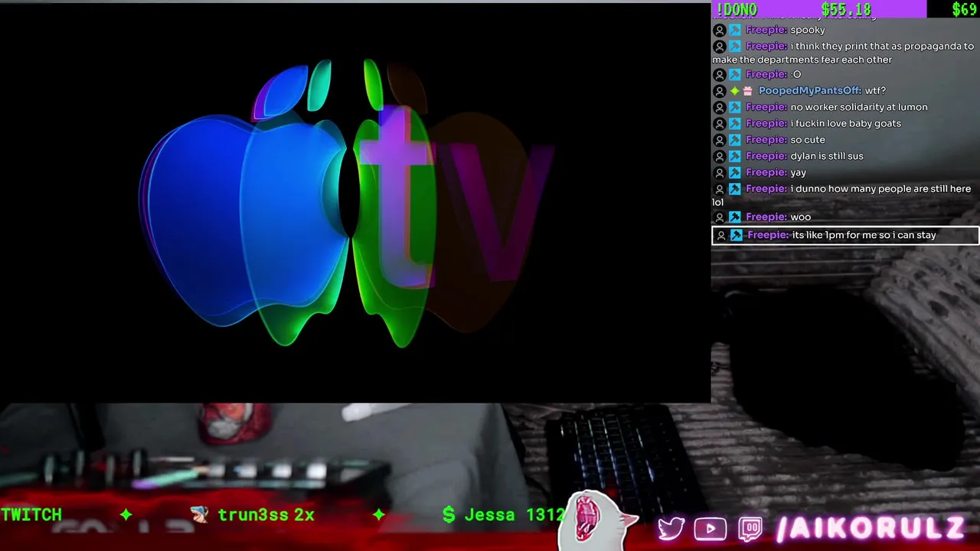Click the YouTube play icon in the overlay
This screenshot has width=980, height=551.
710,529
